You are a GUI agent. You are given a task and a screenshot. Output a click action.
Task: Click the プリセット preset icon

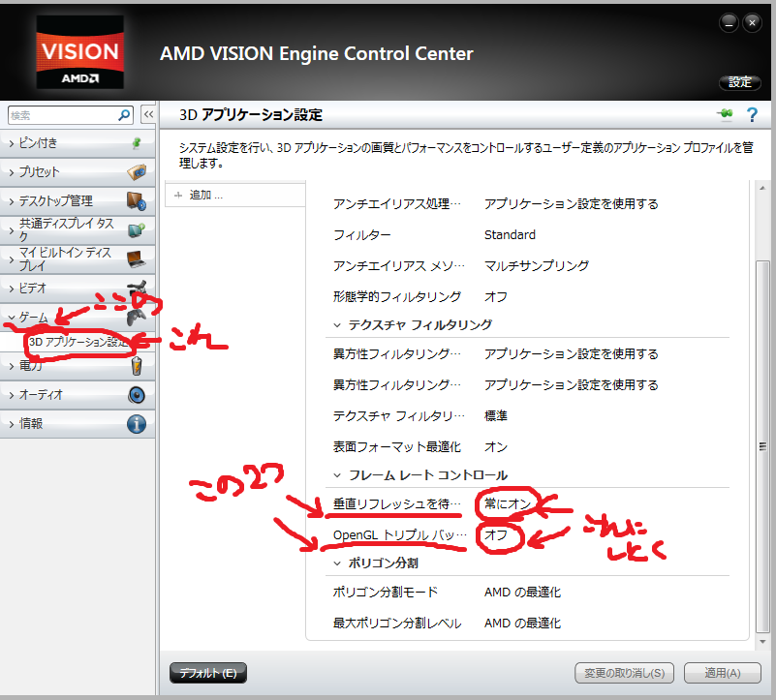pyautogui.click(x=137, y=171)
